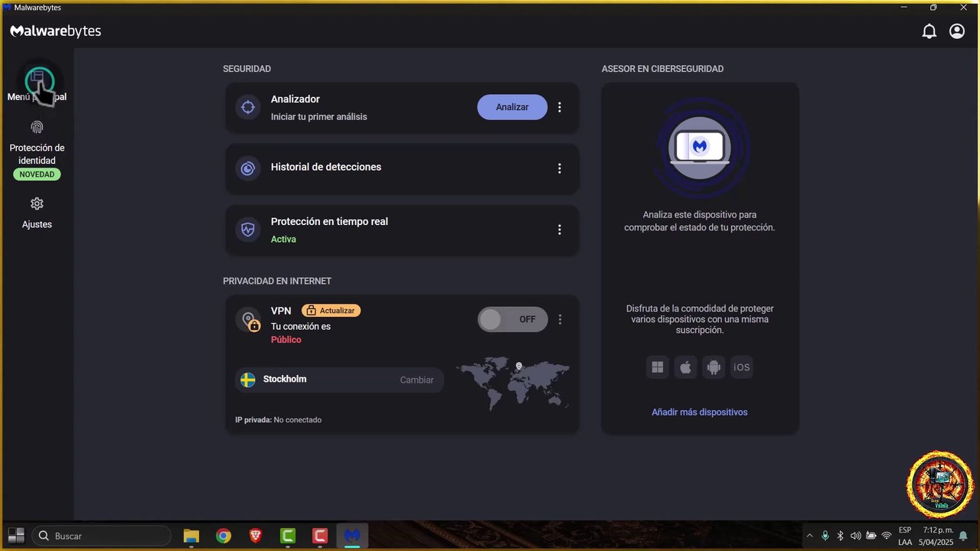Open Google Chrome from taskbar
Viewport: 980px width, 551px height.
coord(224,536)
